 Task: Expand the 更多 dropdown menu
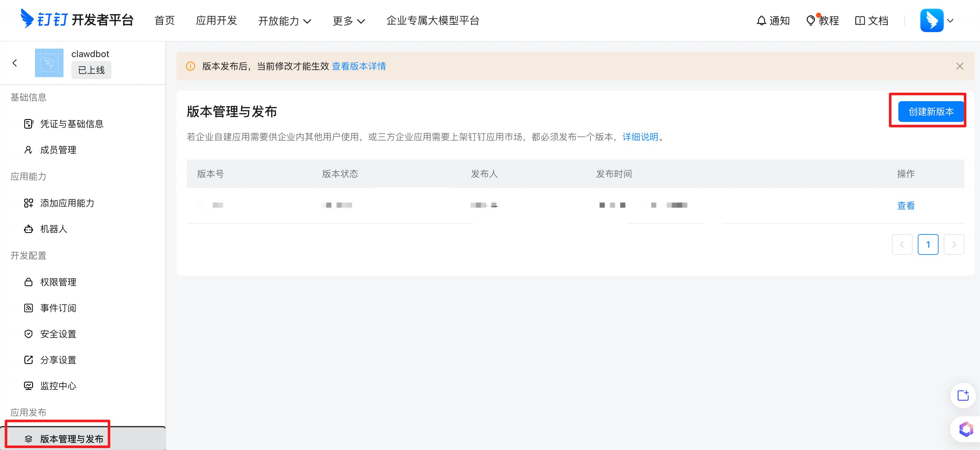pyautogui.click(x=348, y=21)
